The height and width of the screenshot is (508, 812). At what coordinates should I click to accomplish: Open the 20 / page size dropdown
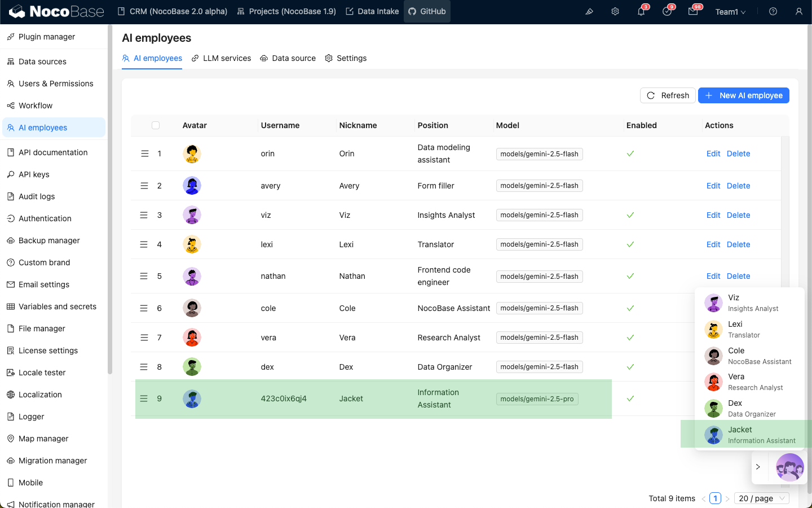point(762,498)
